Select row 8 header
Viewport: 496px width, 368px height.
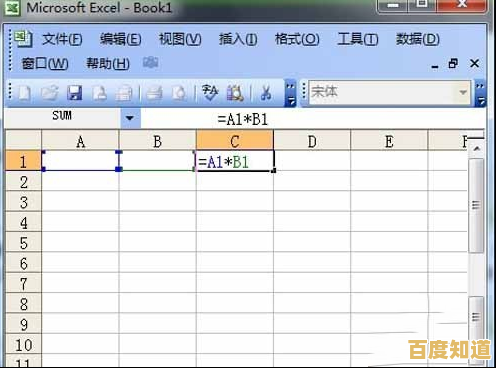[23, 304]
